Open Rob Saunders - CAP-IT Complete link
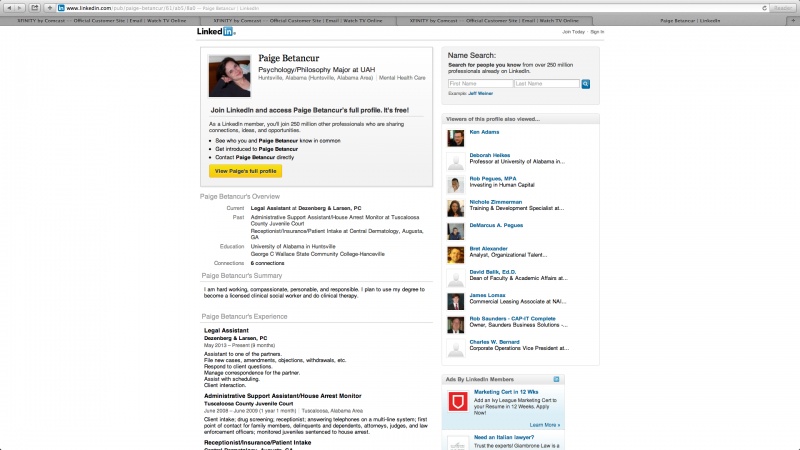 tap(512, 318)
